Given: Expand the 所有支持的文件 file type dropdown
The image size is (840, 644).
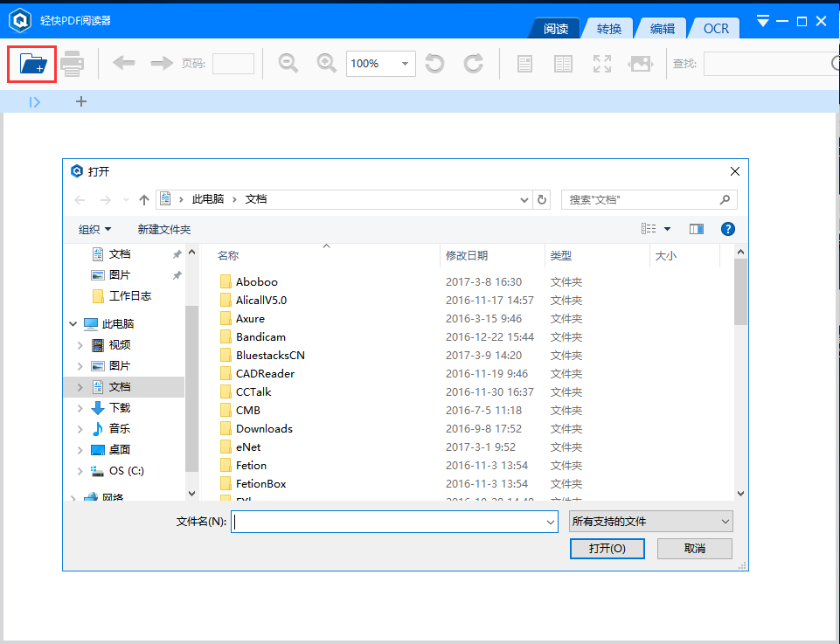Looking at the screenshot, I should [x=650, y=520].
